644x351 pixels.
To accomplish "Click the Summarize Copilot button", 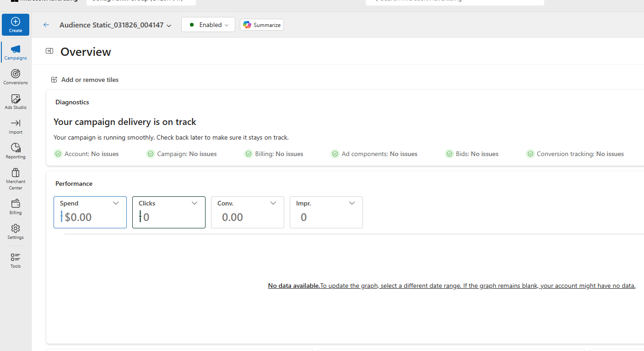I will pyautogui.click(x=262, y=25).
